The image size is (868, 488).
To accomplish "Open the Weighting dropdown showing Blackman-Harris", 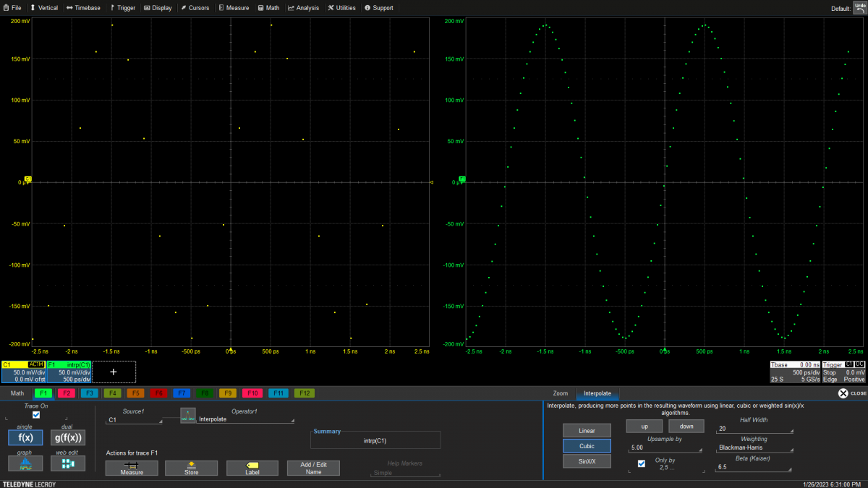I will [x=754, y=448].
